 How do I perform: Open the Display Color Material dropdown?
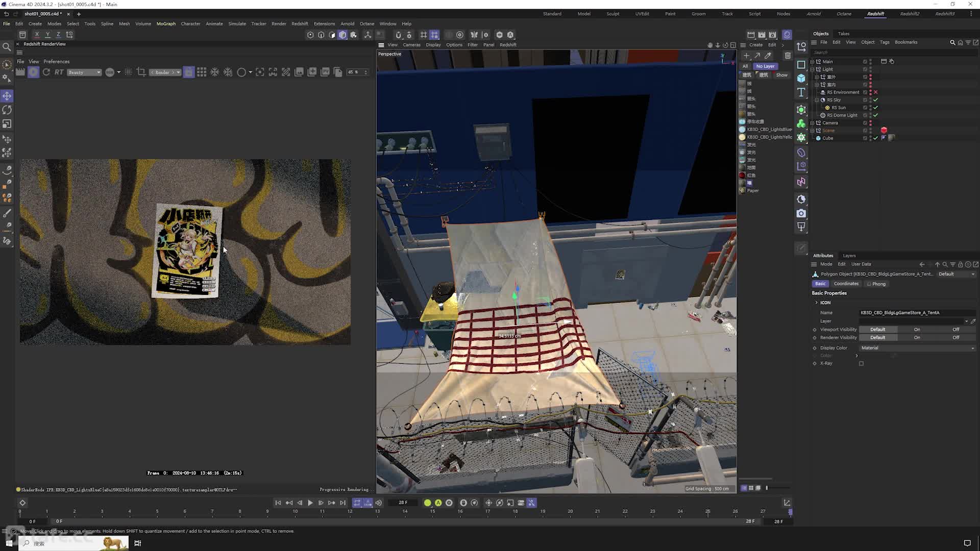coord(917,348)
